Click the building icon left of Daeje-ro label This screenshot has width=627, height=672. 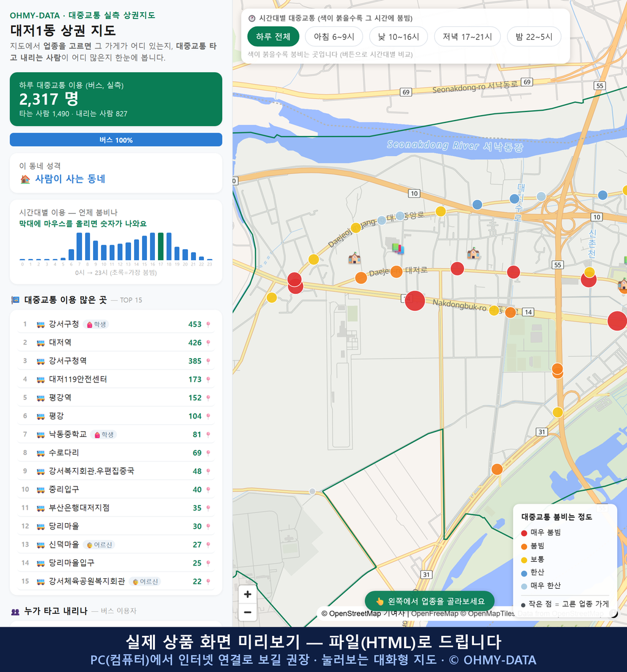coord(355,258)
